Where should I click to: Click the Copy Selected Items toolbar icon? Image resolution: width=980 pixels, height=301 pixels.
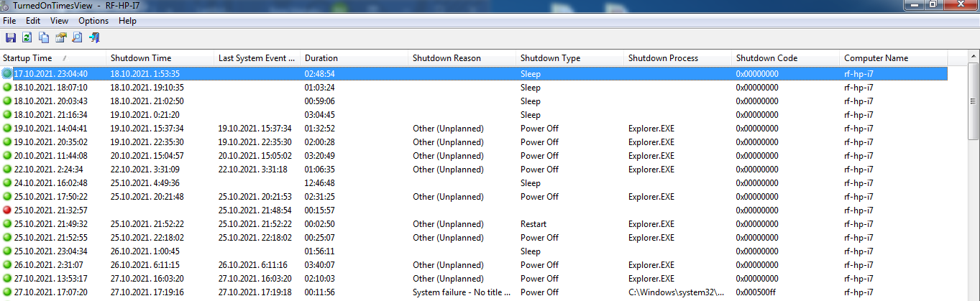click(x=44, y=38)
